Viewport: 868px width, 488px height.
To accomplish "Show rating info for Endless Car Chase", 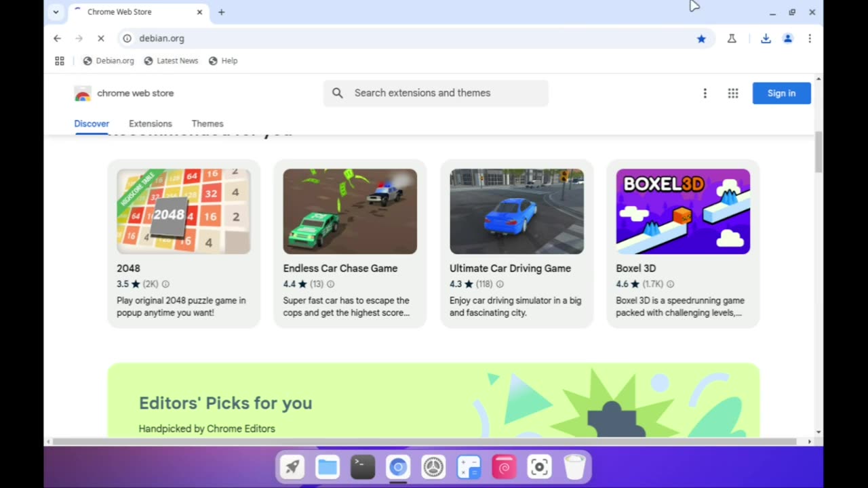I will point(331,285).
